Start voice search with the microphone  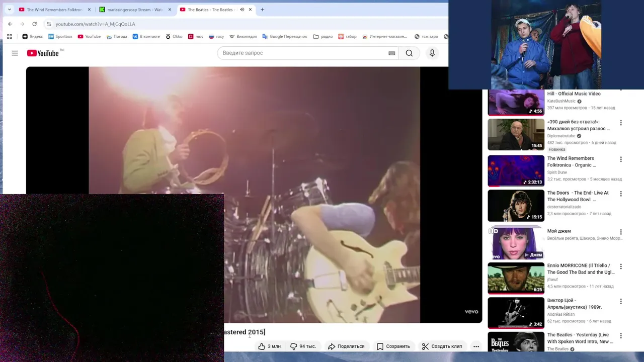(432, 53)
